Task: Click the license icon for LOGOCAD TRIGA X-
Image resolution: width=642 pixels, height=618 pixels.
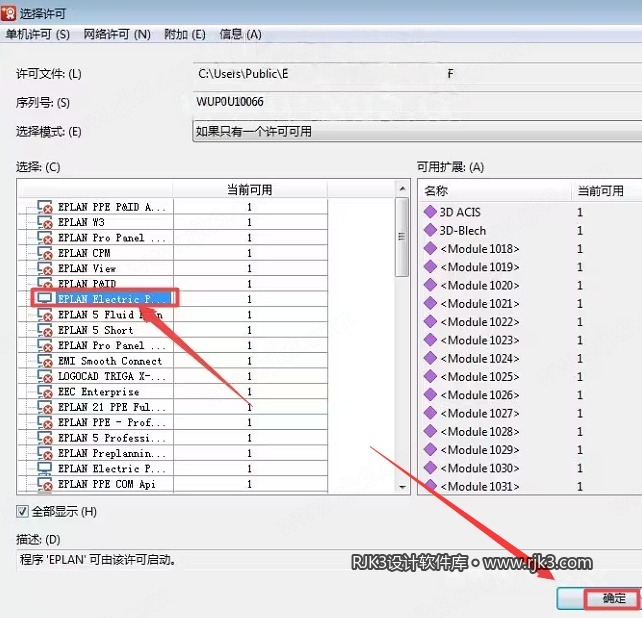Action: (45, 376)
